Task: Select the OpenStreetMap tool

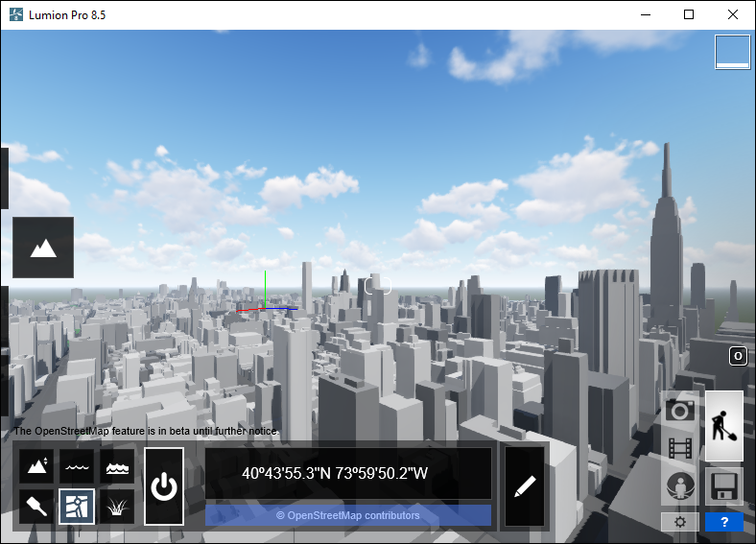Action: (x=77, y=507)
